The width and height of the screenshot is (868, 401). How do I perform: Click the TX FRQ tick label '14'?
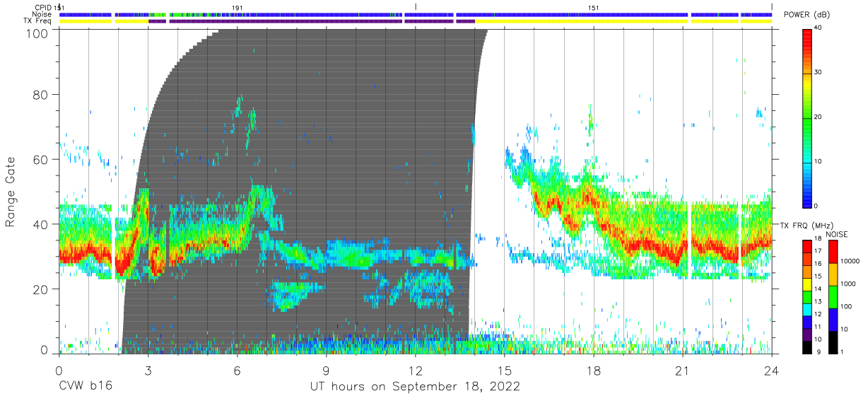(x=818, y=289)
